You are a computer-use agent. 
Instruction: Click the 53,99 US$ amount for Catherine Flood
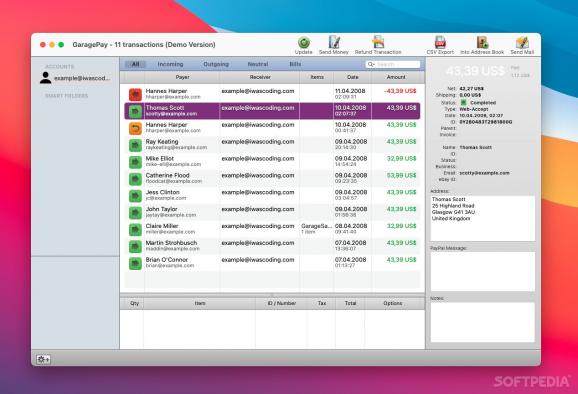tap(401, 175)
